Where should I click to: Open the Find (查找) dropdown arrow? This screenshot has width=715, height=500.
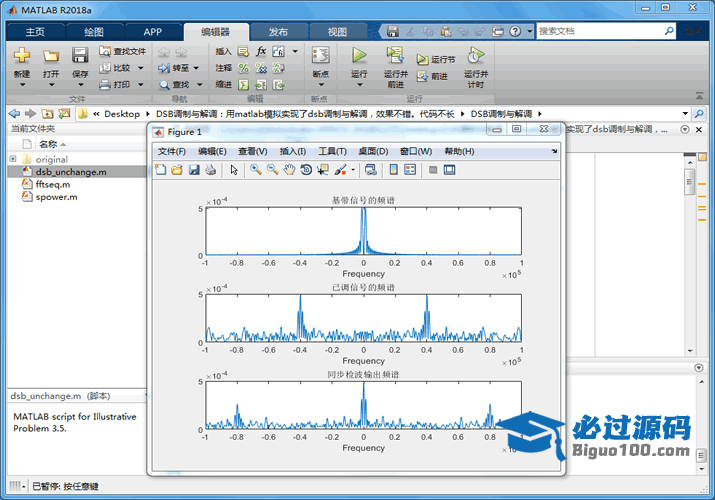[x=200, y=85]
